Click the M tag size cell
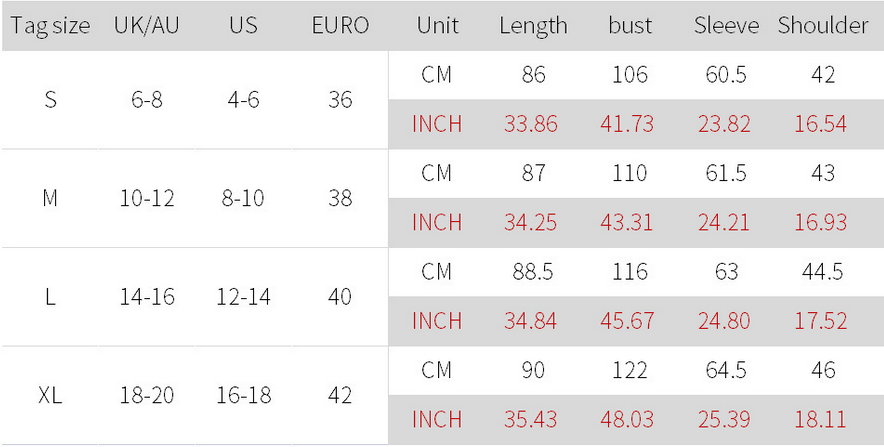The width and height of the screenshot is (884, 447). click(x=50, y=198)
